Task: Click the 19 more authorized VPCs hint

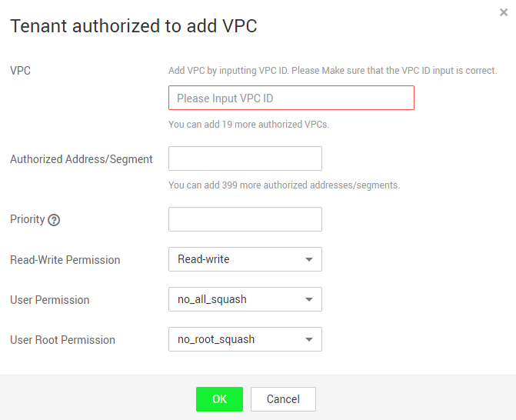Action: point(249,125)
